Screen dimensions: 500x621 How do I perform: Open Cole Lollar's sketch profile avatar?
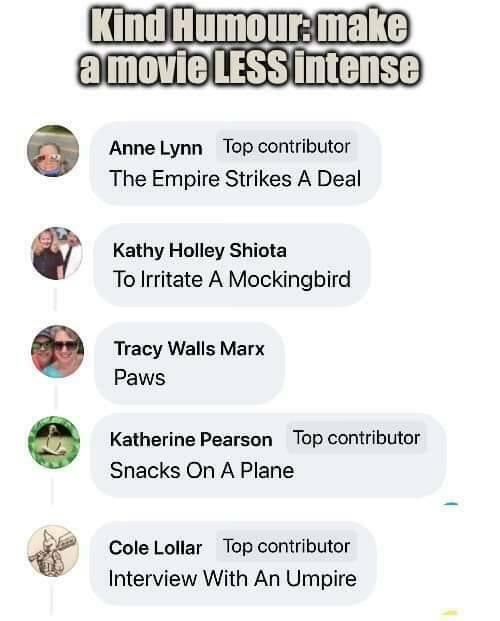click(x=53, y=551)
